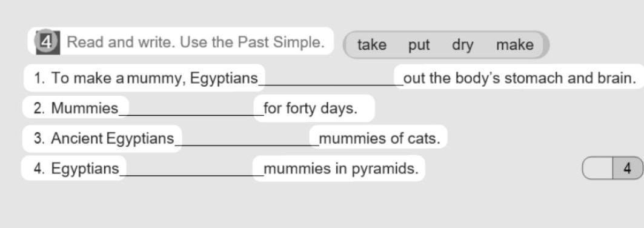Click the blank after 'Mummies' in sentence 2
Image resolution: width=644 pixels, height=228 pixels.
click(191, 110)
